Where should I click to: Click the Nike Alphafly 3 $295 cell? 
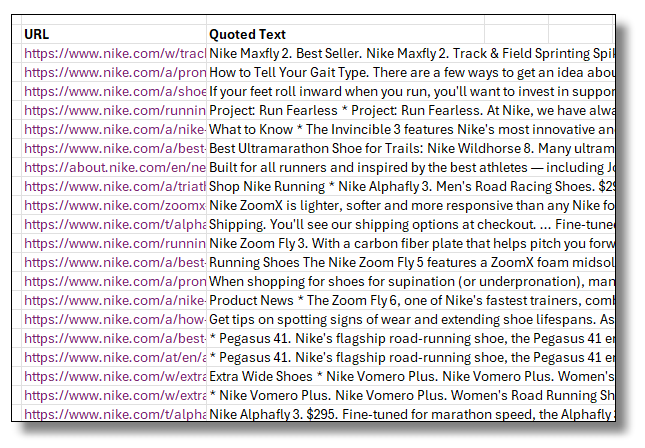pos(410,414)
